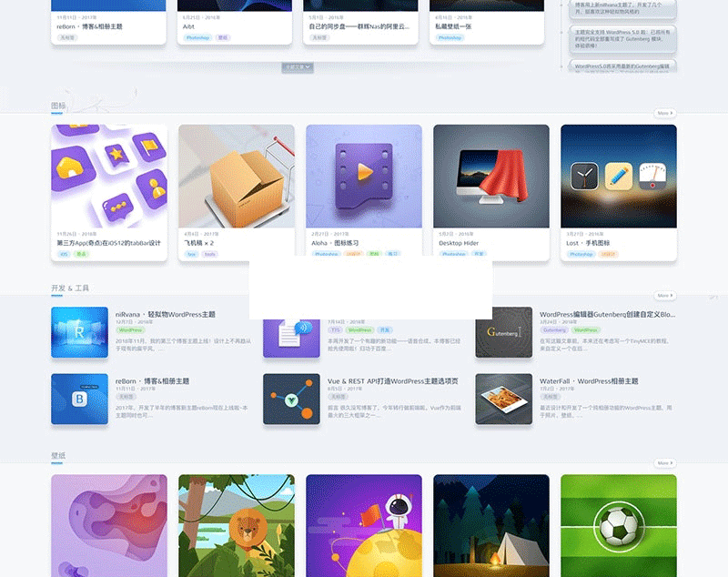728x577 pixels.
Task: Open top card titled 私藏壁纸一张
Action: [x=453, y=26]
